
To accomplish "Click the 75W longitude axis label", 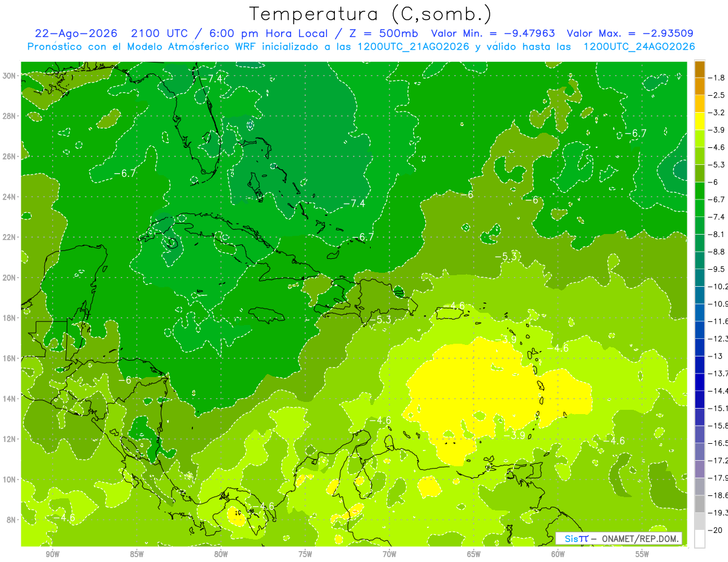I will 305,554.
